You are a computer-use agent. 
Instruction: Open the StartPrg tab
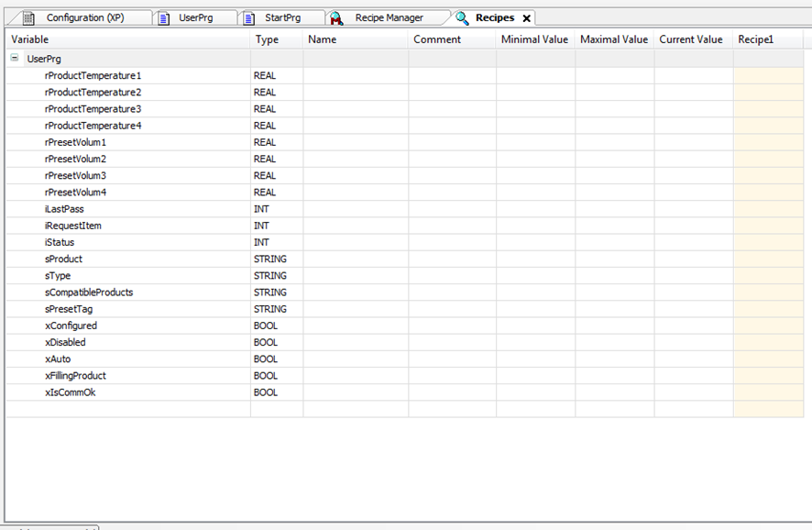tap(282, 18)
